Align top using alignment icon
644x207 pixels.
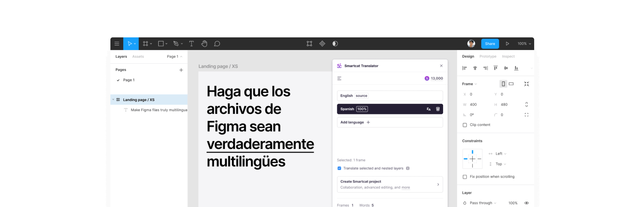click(496, 68)
